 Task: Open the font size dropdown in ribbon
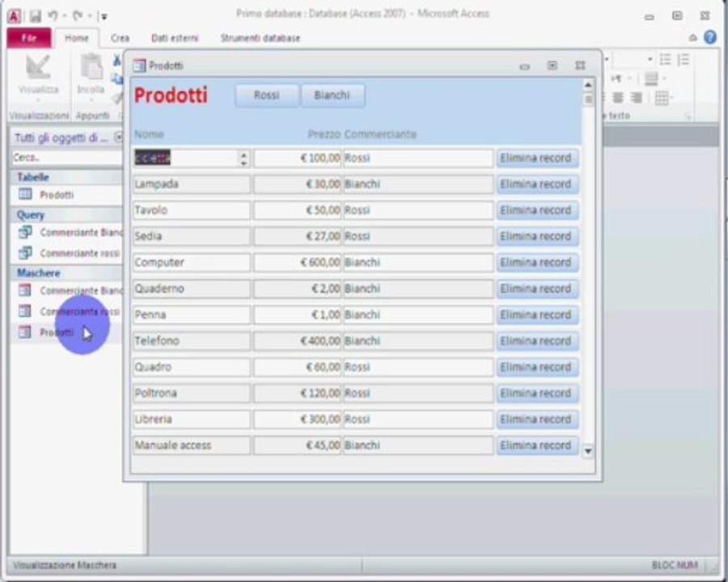[650, 59]
